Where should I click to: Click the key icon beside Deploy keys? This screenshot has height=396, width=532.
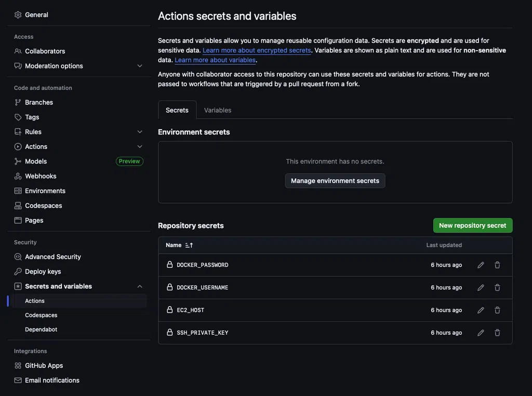pyautogui.click(x=18, y=271)
